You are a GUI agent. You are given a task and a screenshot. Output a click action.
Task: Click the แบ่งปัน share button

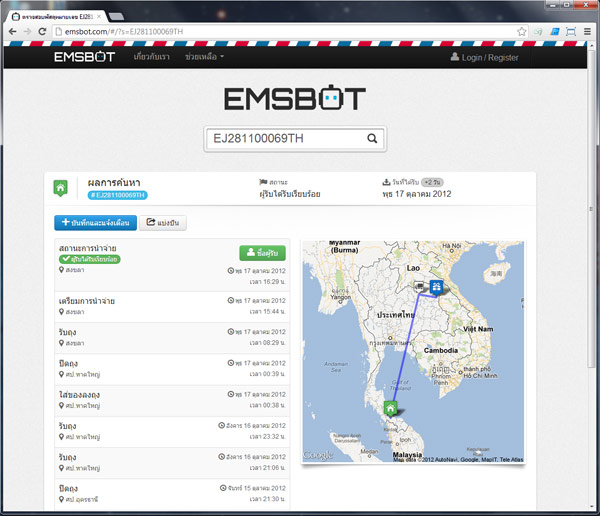click(163, 223)
